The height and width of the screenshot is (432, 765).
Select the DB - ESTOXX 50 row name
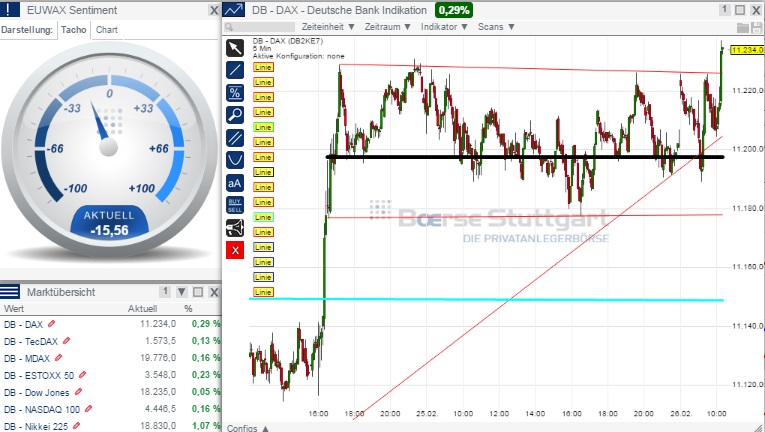(x=39, y=375)
